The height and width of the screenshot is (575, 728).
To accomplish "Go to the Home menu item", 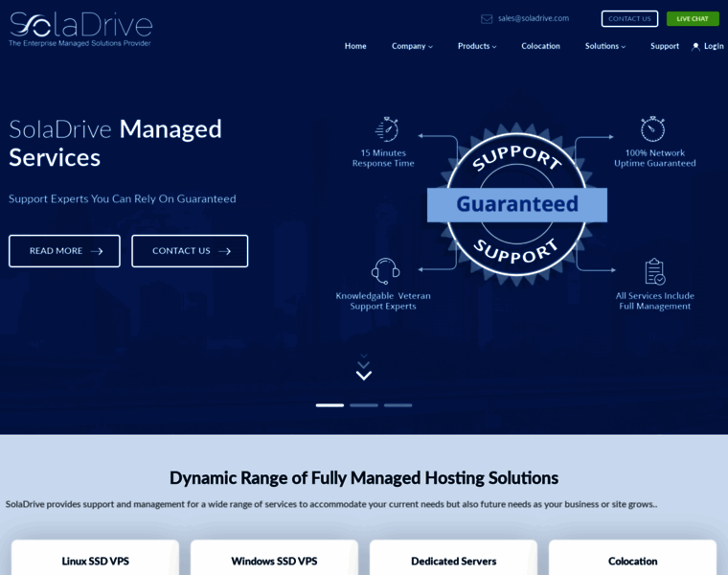I will (x=355, y=46).
